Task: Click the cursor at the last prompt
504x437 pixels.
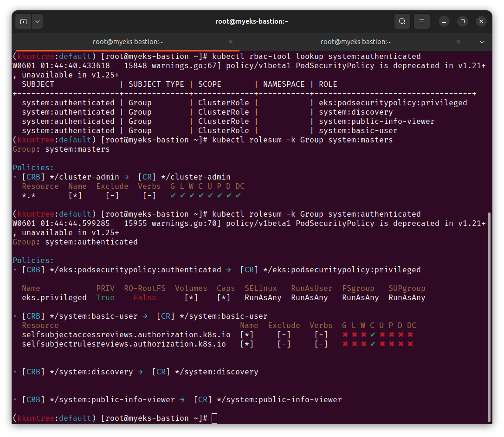Action: tap(214, 418)
